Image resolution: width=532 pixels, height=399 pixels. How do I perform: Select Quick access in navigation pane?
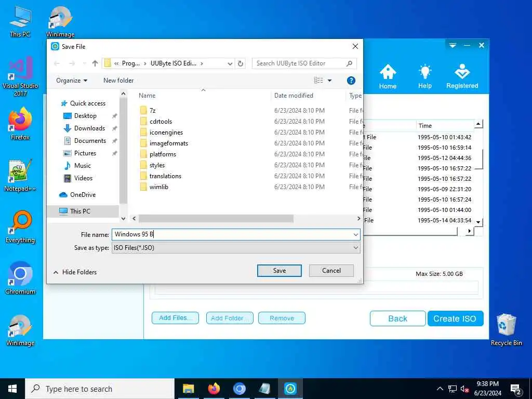point(84,103)
